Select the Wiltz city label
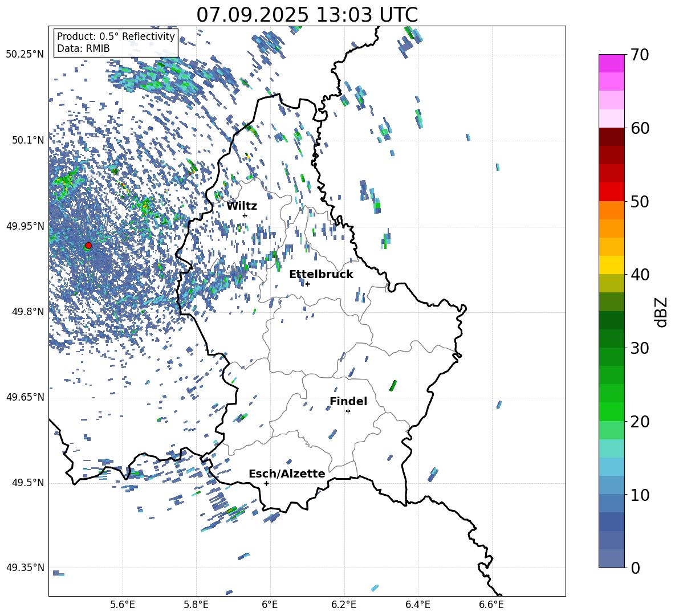Screen dimensions: 675x616 [x=242, y=206]
